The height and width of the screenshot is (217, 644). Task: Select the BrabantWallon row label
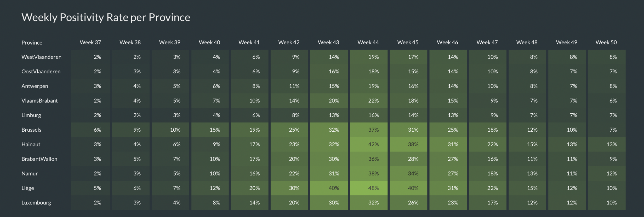click(39, 159)
